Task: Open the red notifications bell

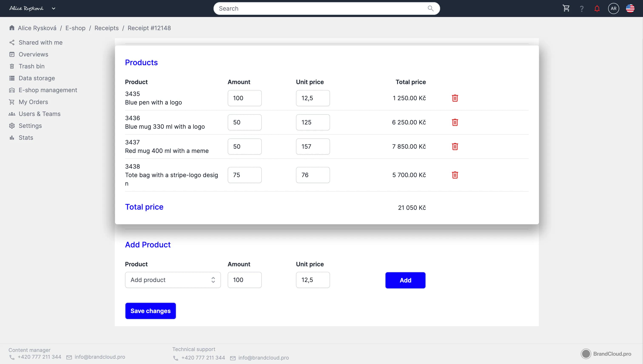Action: pos(597,9)
